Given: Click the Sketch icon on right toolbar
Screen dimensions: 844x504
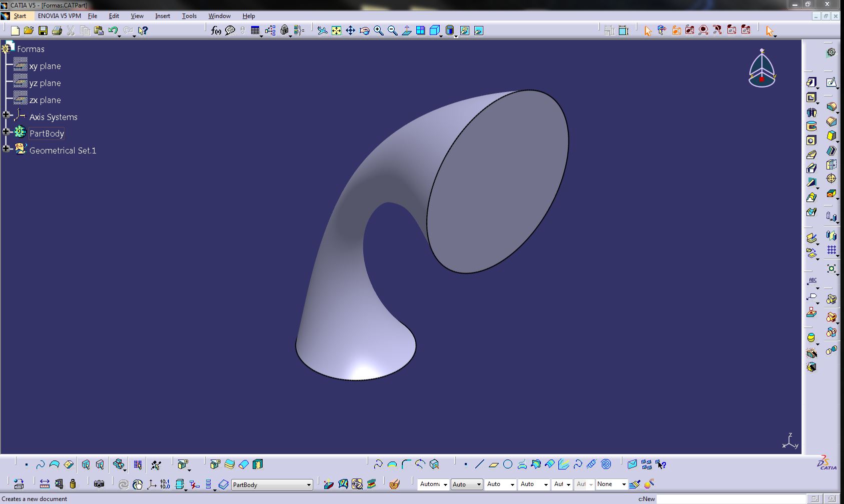Looking at the screenshot, I should coord(831,82).
